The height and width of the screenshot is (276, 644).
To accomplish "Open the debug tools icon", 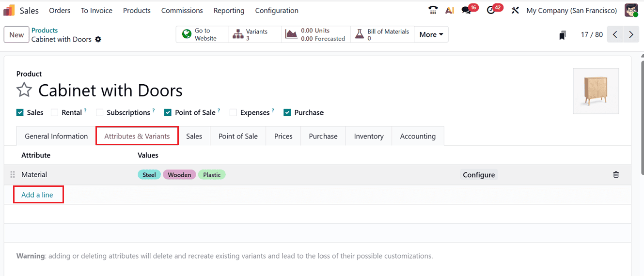I will [515, 10].
